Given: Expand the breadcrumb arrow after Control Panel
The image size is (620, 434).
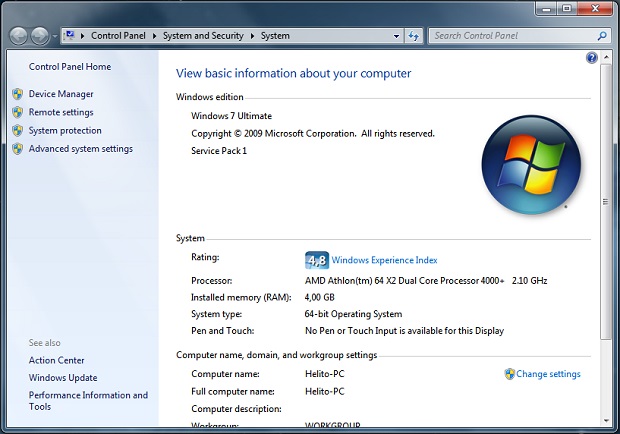Looking at the screenshot, I should 155,36.
